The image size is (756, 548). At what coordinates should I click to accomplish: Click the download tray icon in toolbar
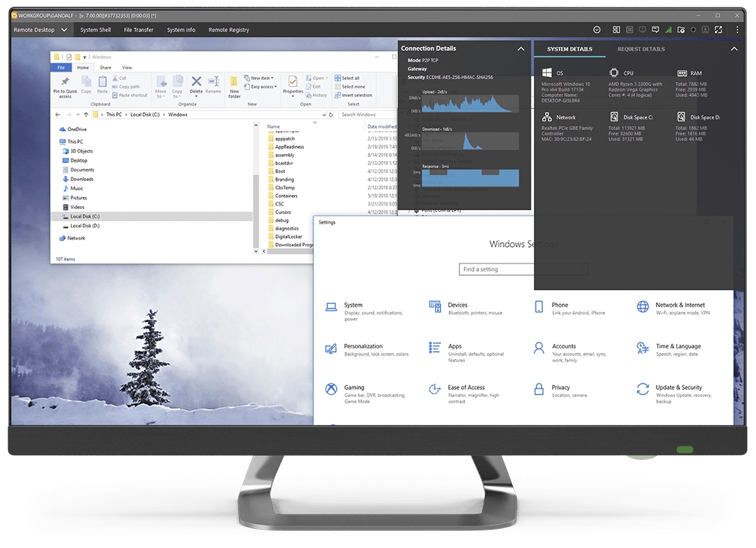[x=705, y=30]
